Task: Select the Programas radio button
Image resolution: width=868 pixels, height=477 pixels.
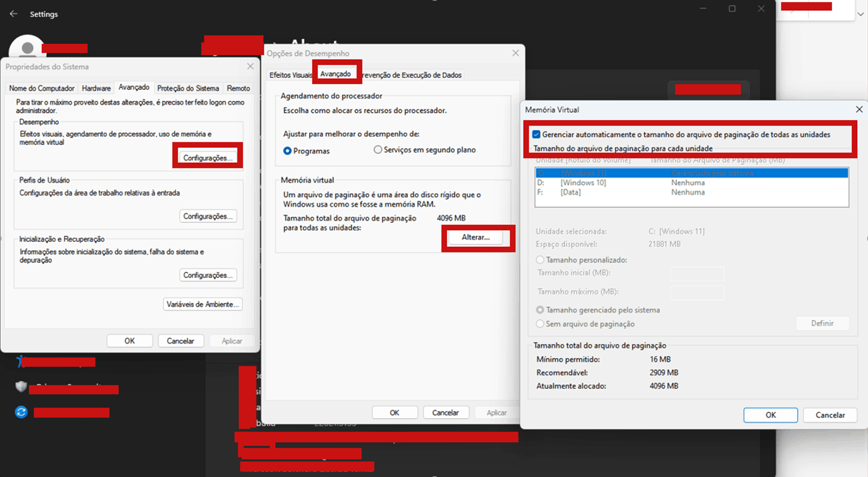Action: pos(288,151)
